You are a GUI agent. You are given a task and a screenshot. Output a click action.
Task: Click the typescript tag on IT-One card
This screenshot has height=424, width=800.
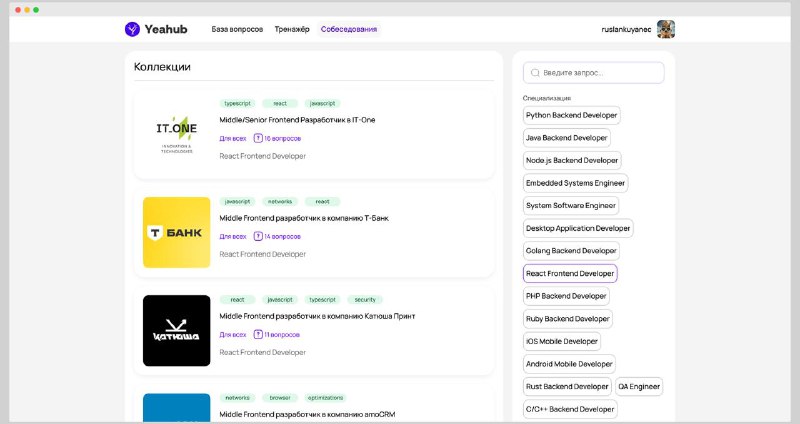point(237,103)
